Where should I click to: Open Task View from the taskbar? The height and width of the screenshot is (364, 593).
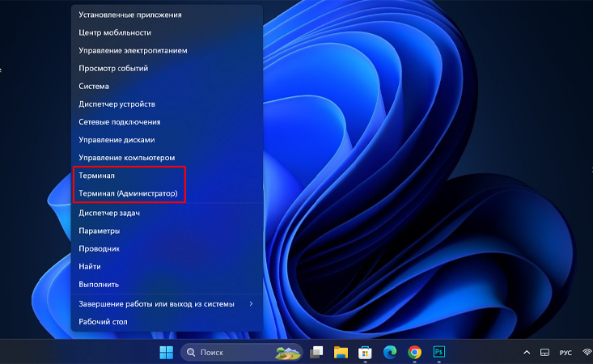pos(316,353)
